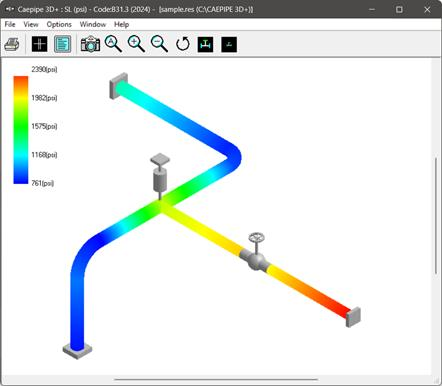The image size is (442, 386).
Task: Click the stress color legend bar
Action: point(21,130)
